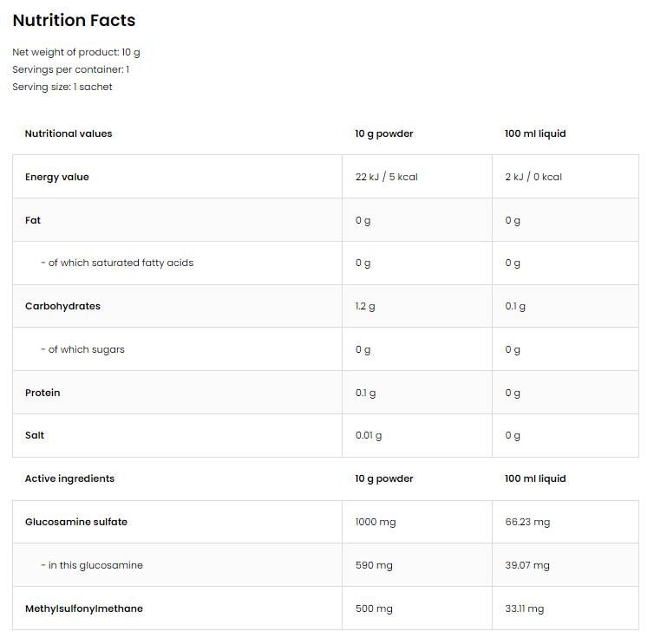
Task: Select the saturated fatty acids row label
Action: coord(117,263)
